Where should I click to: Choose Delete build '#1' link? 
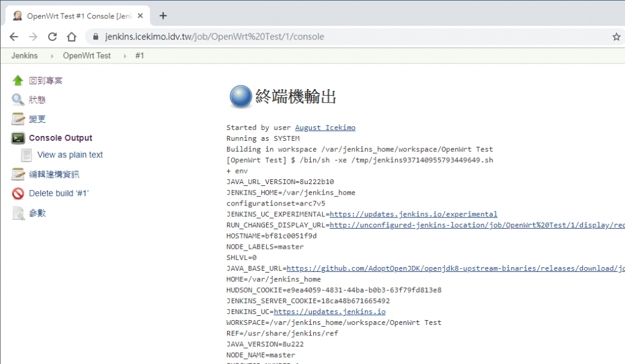tap(59, 193)
